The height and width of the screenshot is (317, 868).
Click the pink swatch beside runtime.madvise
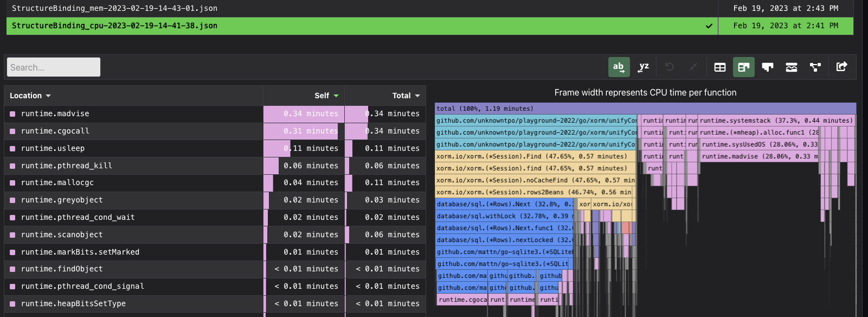coord(12,114)
